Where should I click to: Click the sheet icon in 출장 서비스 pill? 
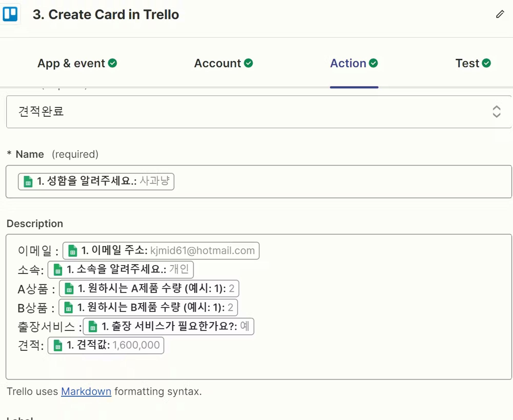pos(93,326)
